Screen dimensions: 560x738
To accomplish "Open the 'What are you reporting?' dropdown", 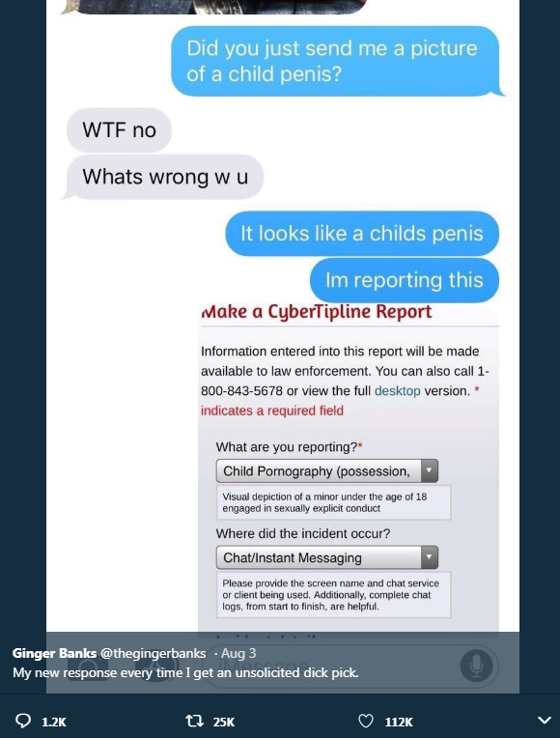I will click(x=327, y=470).
